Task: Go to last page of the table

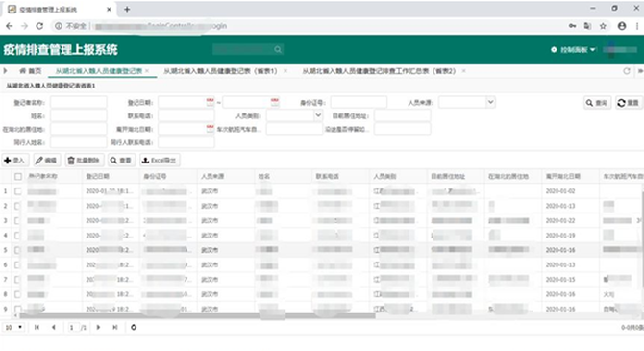Action: [x=115, y=328]
